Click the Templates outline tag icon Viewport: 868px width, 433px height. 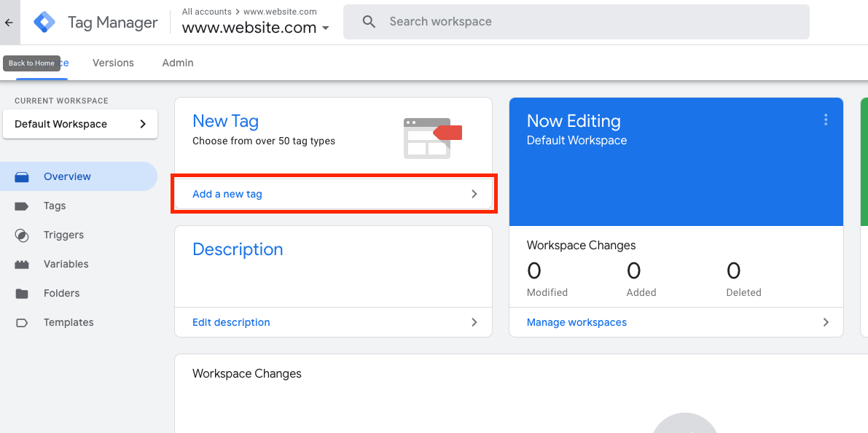pos(22,323)
